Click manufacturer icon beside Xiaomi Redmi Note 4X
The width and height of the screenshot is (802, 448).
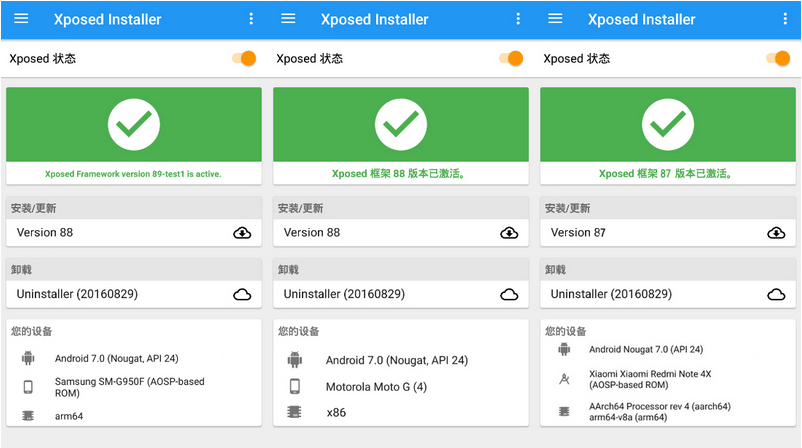[564, 379]
